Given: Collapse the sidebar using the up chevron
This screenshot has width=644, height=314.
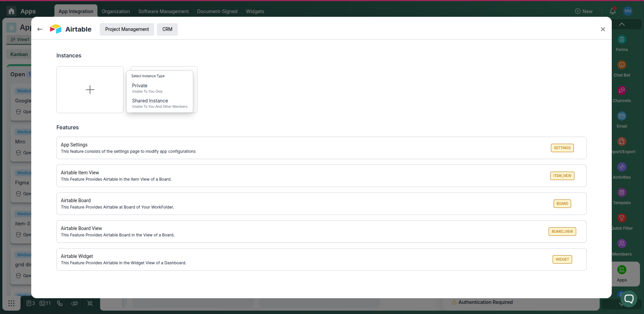Looking at the screenshot, I should pos(621,24).
